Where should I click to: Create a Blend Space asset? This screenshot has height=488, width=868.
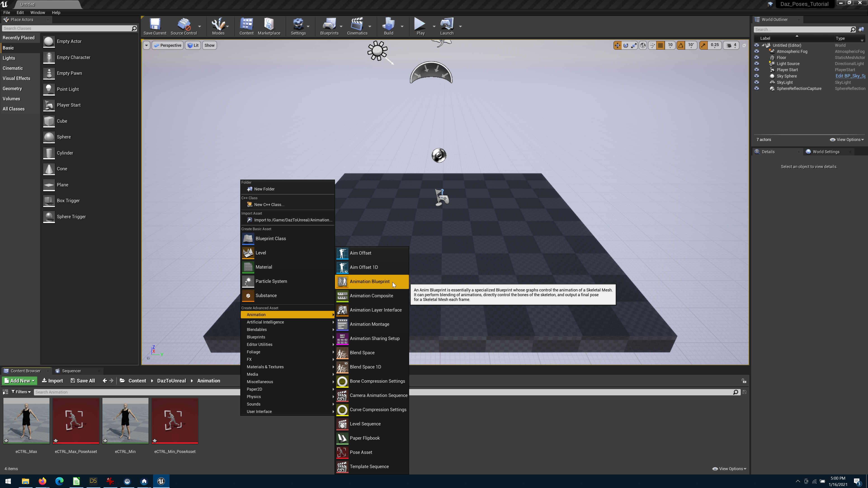tap(372, 353)
